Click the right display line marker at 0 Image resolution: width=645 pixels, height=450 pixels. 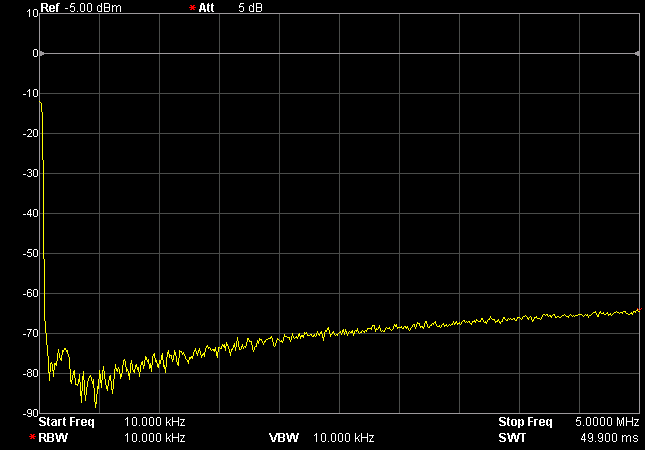click(x=637, y=53)
